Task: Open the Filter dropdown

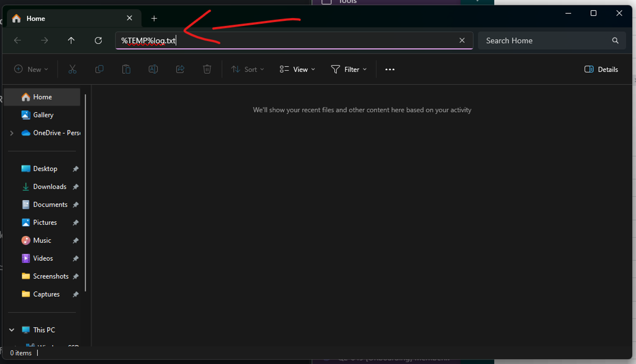Action: pyautogui.click(x=349, y=69)
